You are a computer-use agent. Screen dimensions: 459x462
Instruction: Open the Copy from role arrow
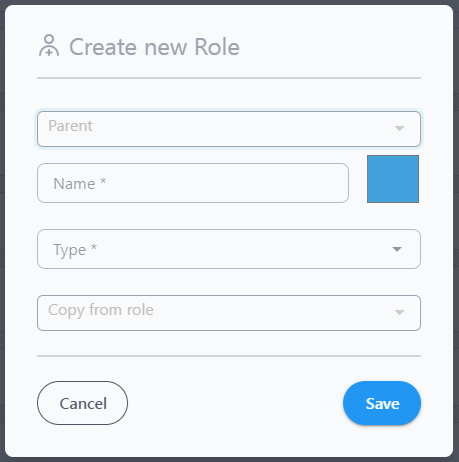399,312
